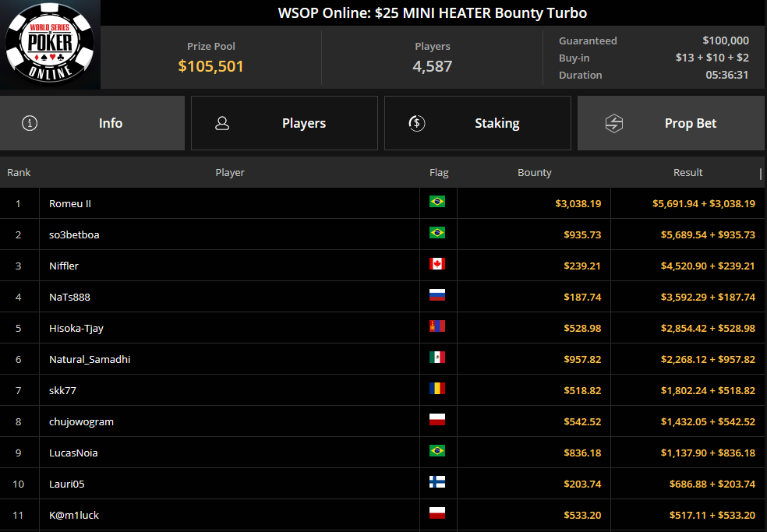The height and width of the screenshot is (532, 767).
Task: Click Niffler's $239.21 bounty
Action: 582,266
